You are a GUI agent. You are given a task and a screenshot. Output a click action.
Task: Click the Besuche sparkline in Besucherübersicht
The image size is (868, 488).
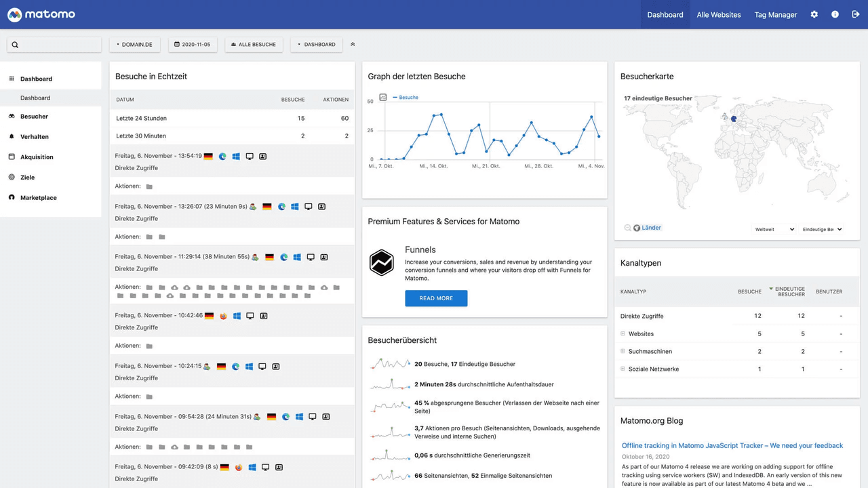point(391,364)
